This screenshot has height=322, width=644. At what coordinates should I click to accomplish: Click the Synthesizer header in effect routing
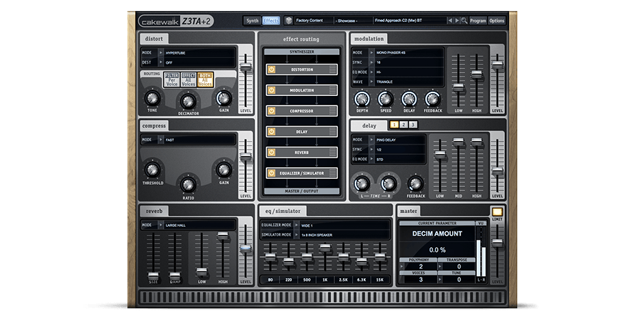pyautogui.click(x=302, y=52)
